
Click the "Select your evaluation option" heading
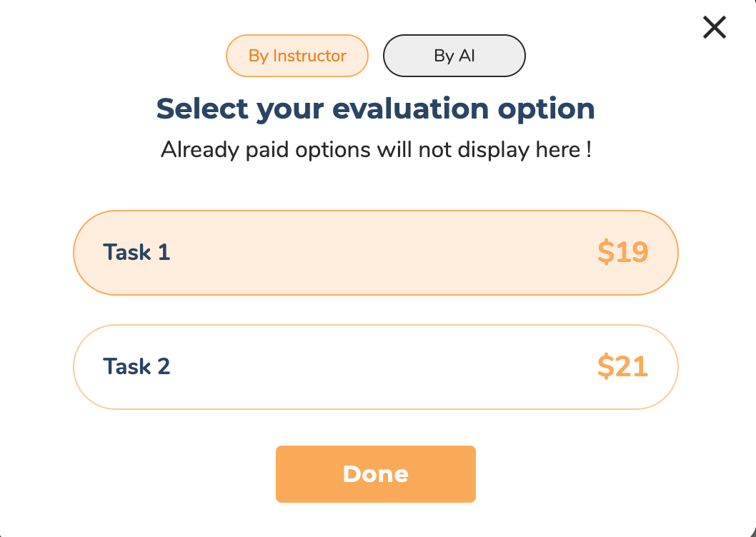(375, 109)
